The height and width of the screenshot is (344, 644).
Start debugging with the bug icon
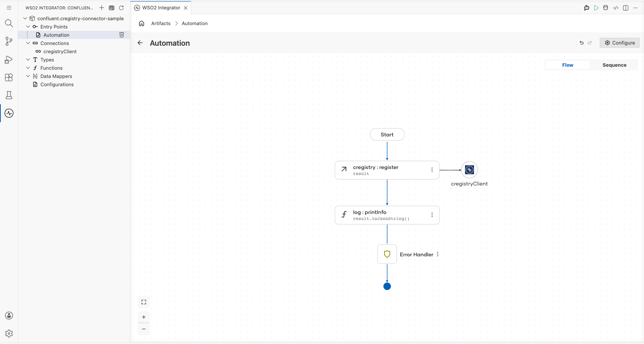[606, 7]
